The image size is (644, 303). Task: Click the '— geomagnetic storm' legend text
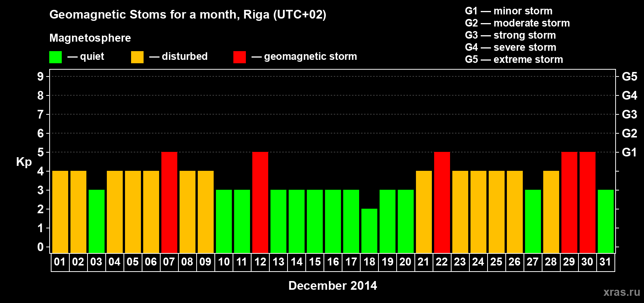[x=304, y=56]
